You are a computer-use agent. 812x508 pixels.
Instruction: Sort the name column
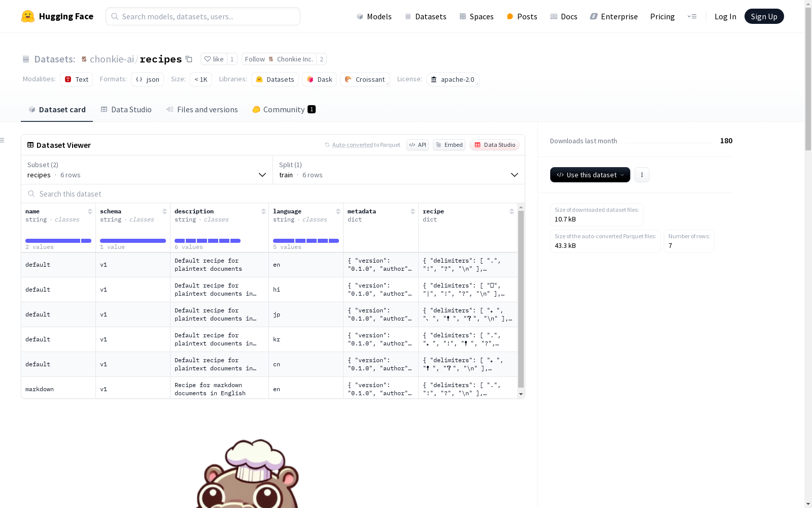coord(90,211)
